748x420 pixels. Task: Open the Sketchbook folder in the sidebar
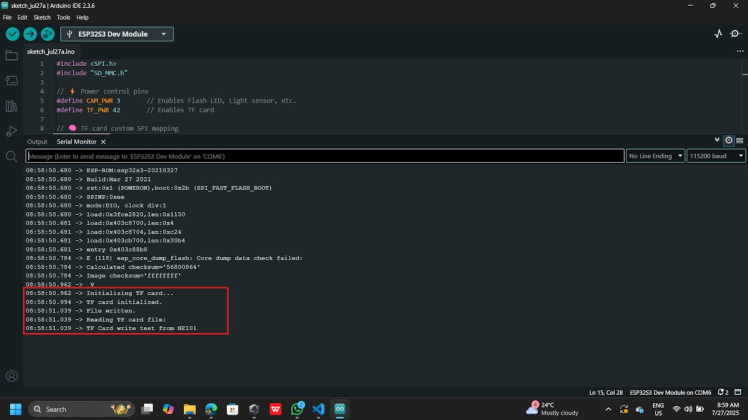[x=12, y=55]
